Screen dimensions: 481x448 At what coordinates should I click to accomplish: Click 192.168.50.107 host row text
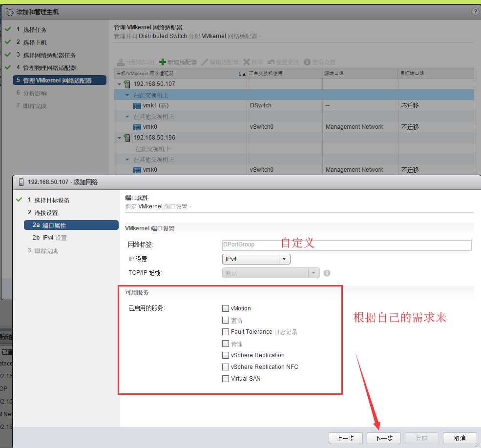click(154, 84)
